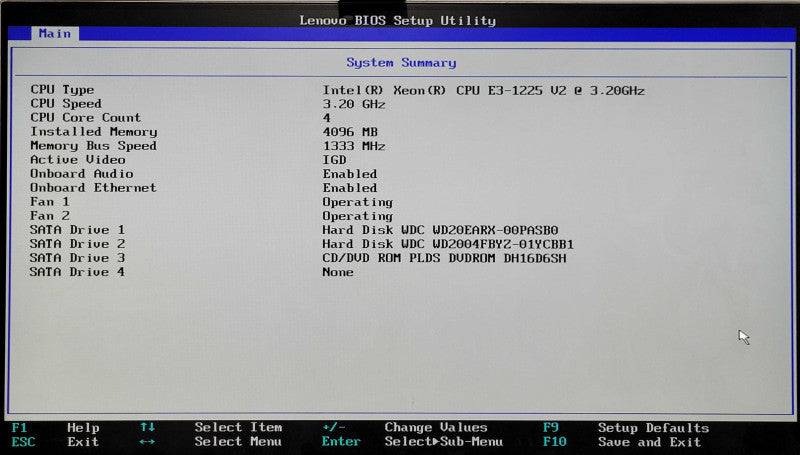Select Enabled value beside Onboard Ethernet

[349, 188]
